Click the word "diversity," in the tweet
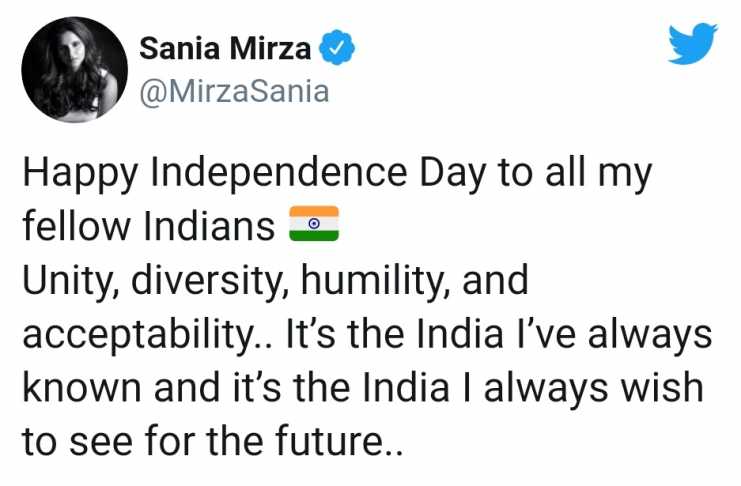 [x=210, y=282]
